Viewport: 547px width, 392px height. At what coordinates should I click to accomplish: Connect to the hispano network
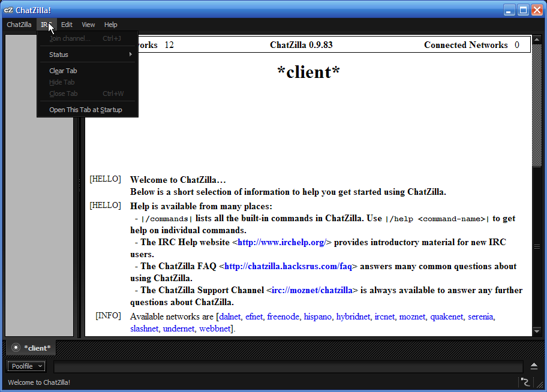pos(317,316)
